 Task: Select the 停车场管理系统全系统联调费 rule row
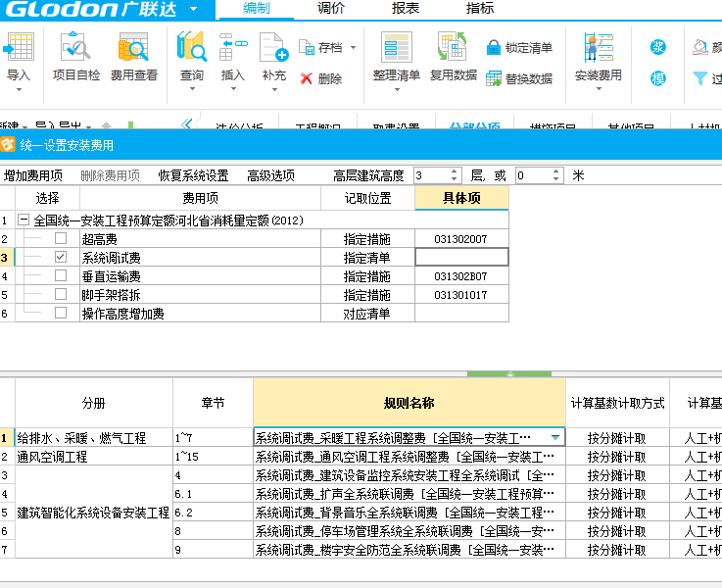(409, 531)
